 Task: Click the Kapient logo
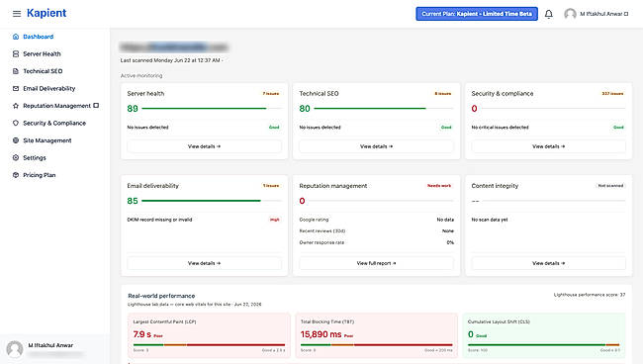(x=46, y=13)
